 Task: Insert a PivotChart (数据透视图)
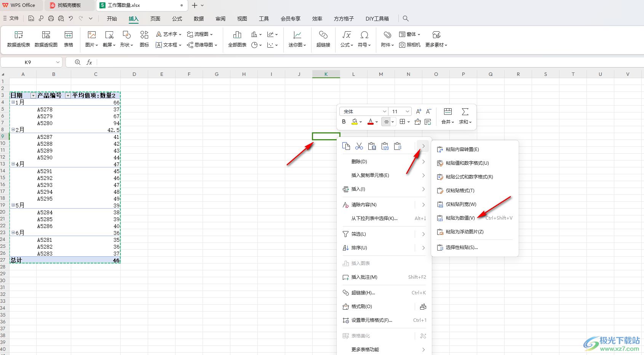pyautogui.click(x=46, y=39)
